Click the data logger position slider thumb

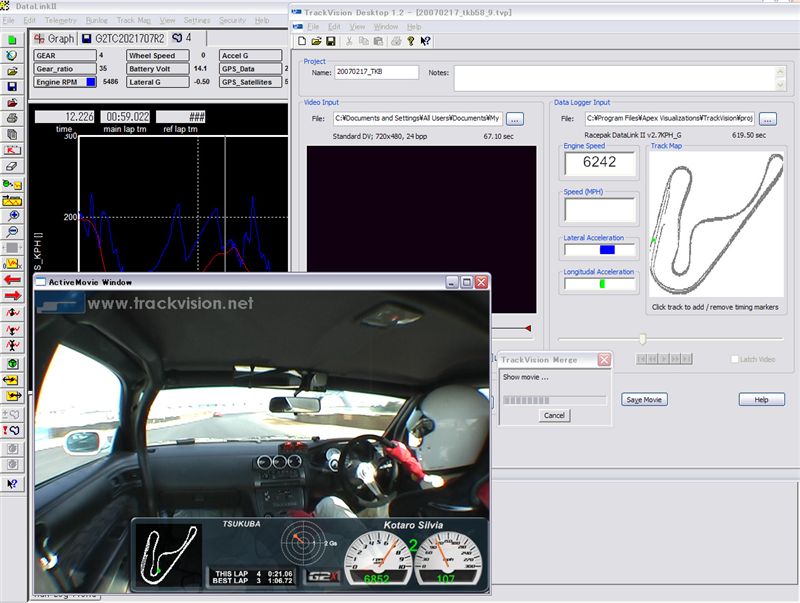coord(643,339)
